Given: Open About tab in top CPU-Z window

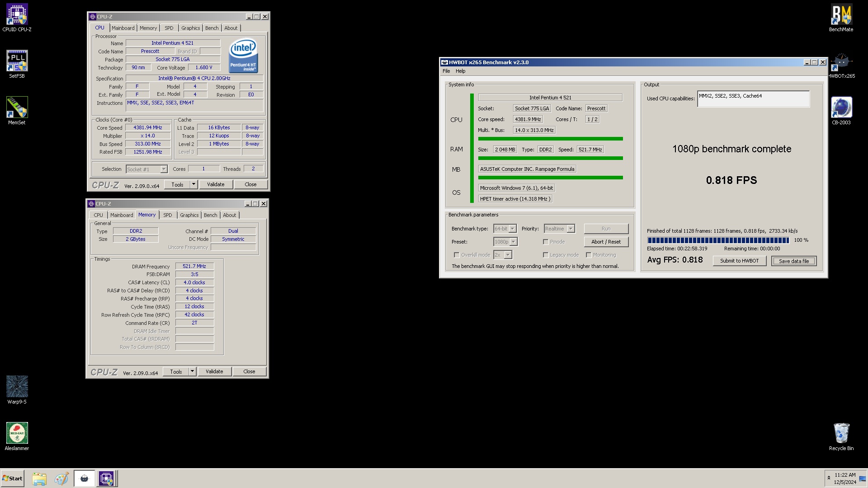Looking at the screenshot, I should click(x=231, y=28).
